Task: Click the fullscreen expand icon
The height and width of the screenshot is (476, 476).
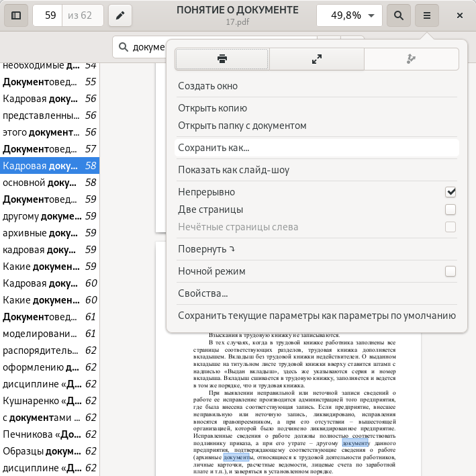Action: (317, 59)
